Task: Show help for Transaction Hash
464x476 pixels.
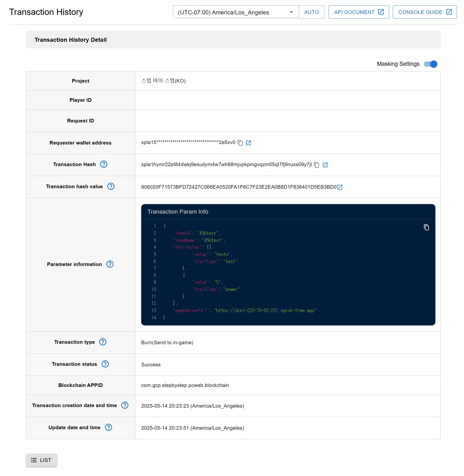Action: 103,164
